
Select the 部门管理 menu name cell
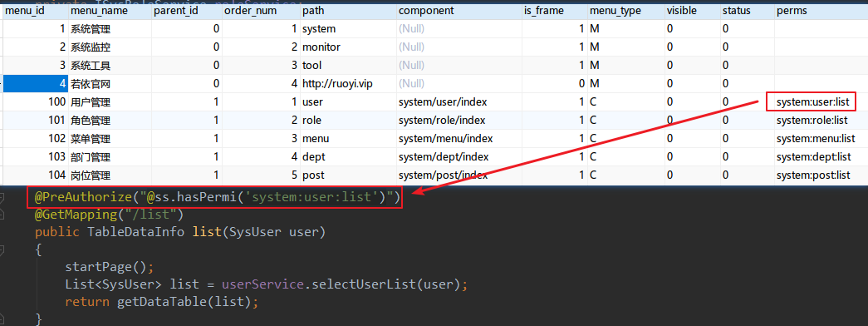pos(110,157)
